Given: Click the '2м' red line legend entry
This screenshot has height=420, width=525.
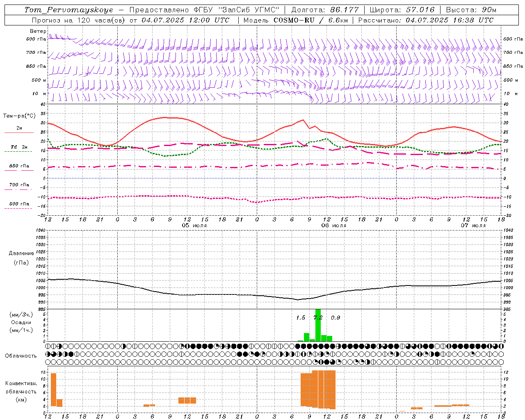Looking at the screenshot, I should pyautogui.click(x=19, y=128).
